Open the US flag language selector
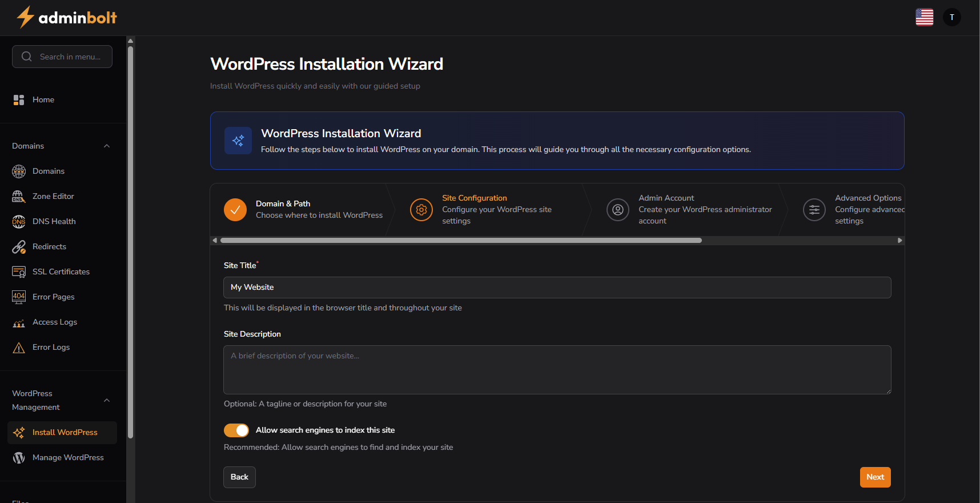Screen dimensions: 980x503 click(924, 17)
